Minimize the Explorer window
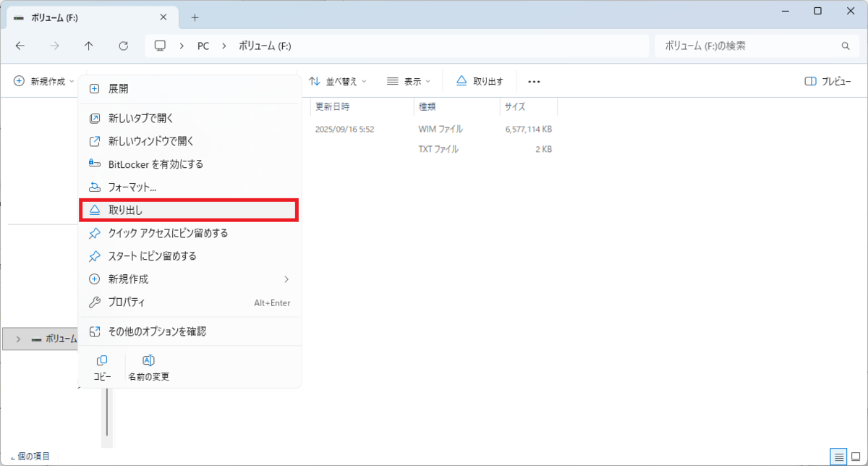Screen dimensions: 868x466 click(x=785, y=11)
